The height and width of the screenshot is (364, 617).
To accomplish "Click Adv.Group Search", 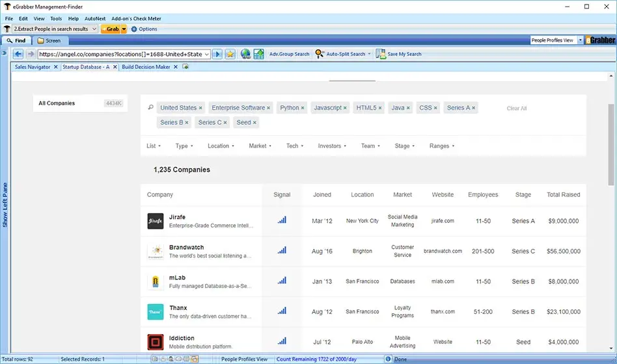I will (289, 54).
